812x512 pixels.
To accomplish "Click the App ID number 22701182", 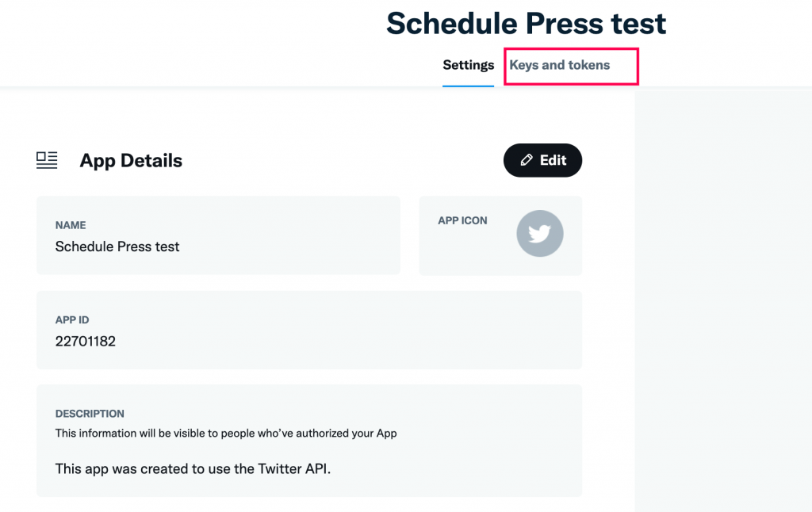I will coord(86,341).
